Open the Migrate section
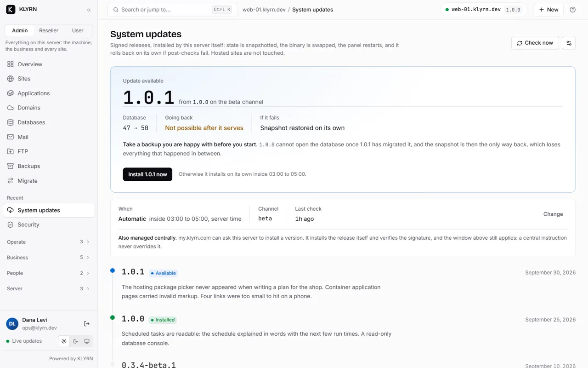The width and height of the screenshot is (588, 368). (49, 181)
